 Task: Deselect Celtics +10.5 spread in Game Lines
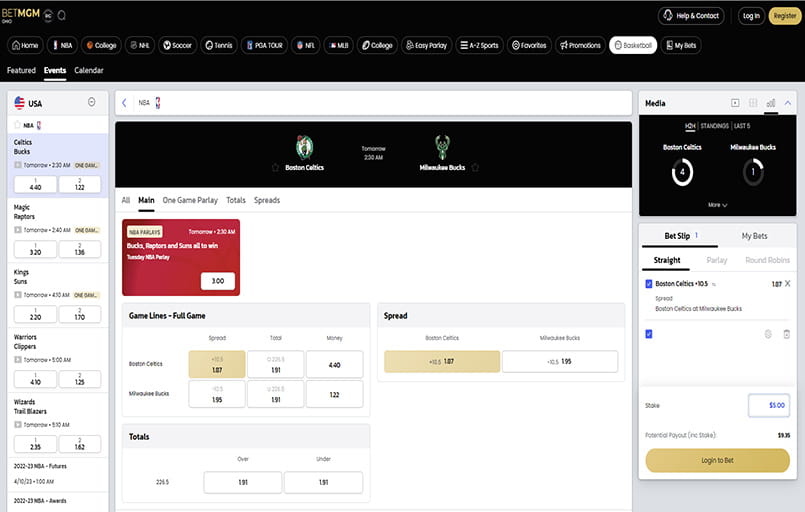tap(217, 364)
